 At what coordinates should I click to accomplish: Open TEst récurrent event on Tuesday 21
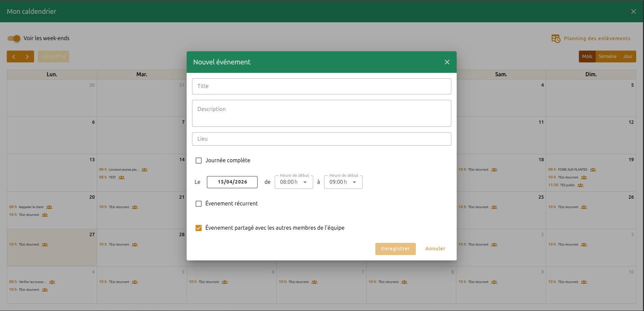tap(119, 207)
